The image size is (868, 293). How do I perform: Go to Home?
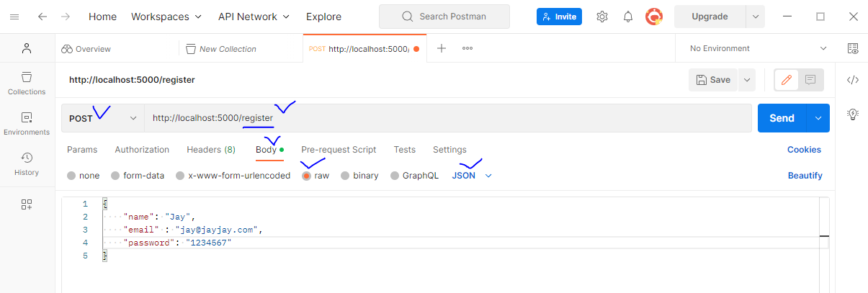(102, 17)
